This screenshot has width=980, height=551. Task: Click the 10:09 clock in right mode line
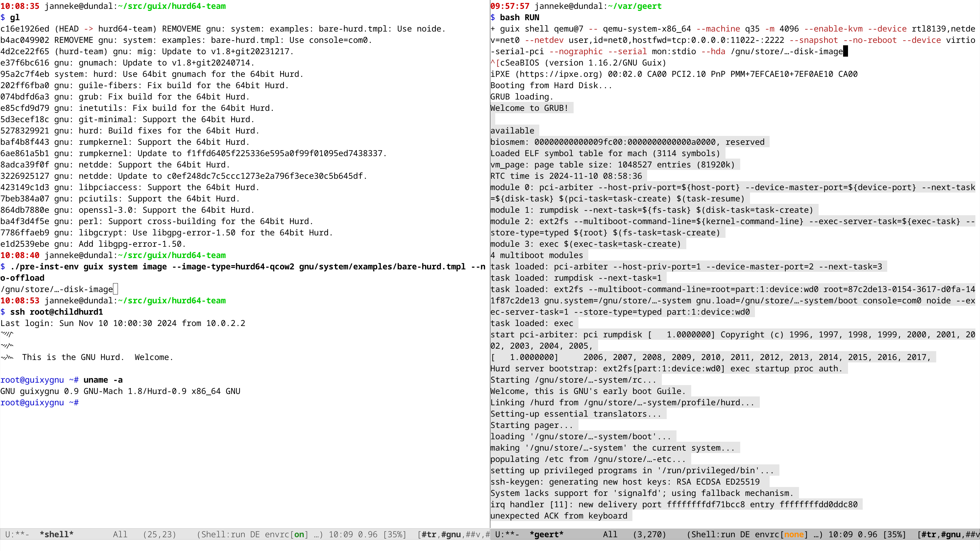point(841,534)
